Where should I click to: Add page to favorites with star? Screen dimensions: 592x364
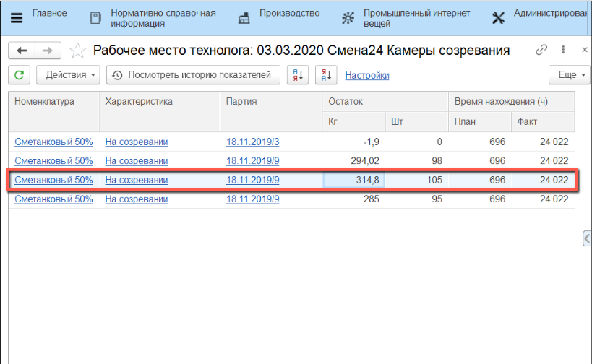click(x=77, y=51)
